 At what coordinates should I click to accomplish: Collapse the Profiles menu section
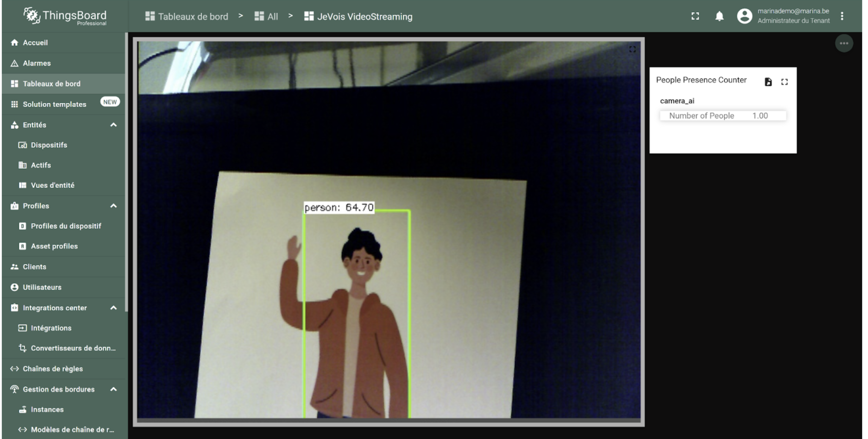[x=113, y=206]
